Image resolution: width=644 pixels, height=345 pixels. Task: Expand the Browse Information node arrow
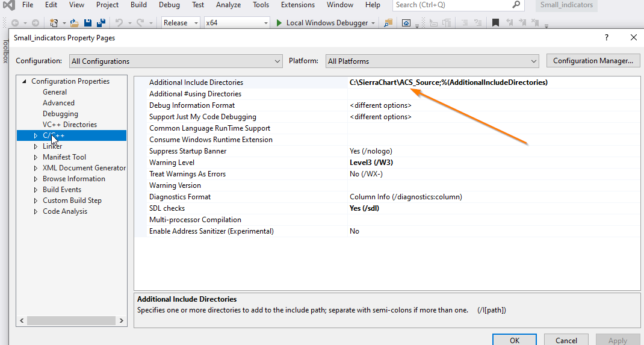coord(36,179)
